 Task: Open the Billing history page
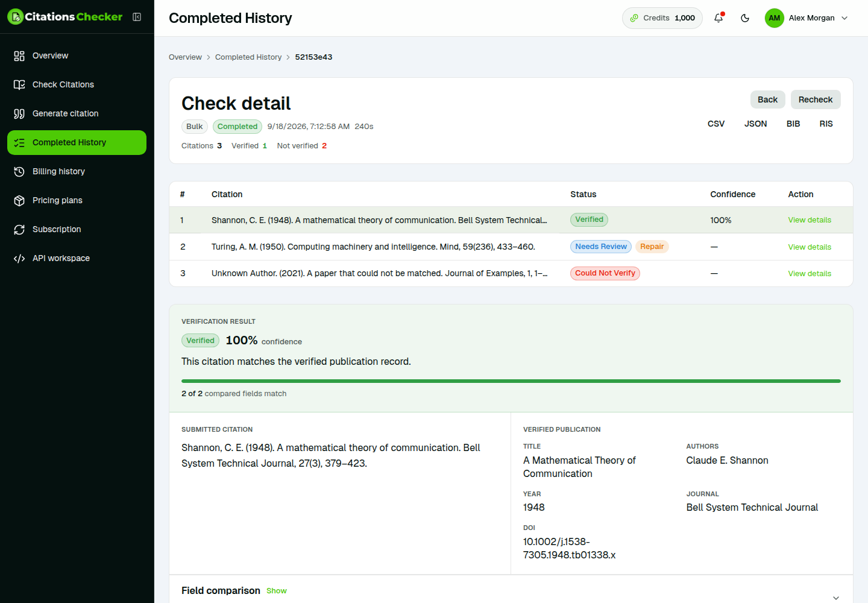coord(77,171)
